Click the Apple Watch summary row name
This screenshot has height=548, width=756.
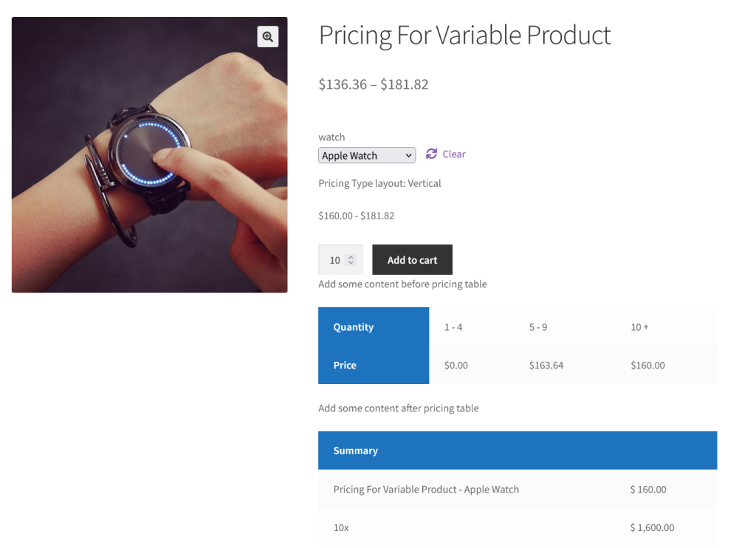(426, 489)
